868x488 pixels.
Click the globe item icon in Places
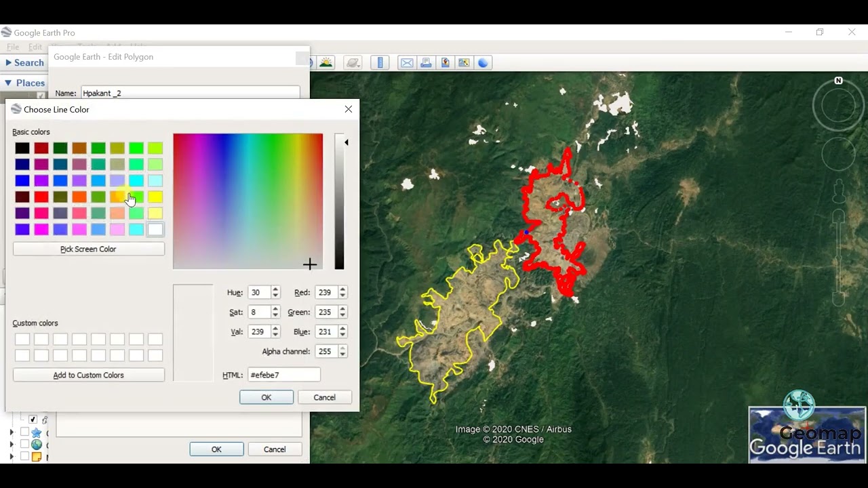37,445
